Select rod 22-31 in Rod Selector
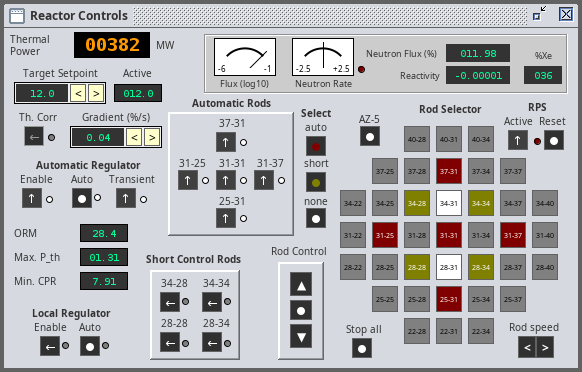Viewport: 582px width, 372px height. [449, 331]
